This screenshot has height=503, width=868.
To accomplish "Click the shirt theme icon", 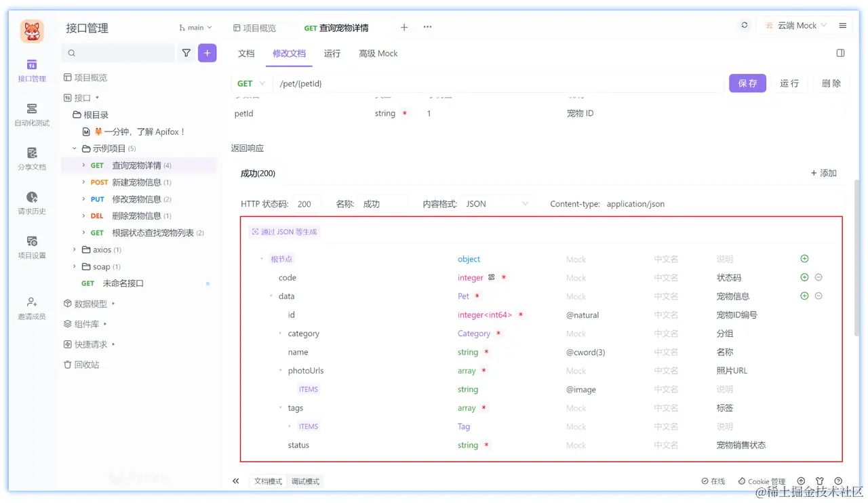I will click(819, 481).
